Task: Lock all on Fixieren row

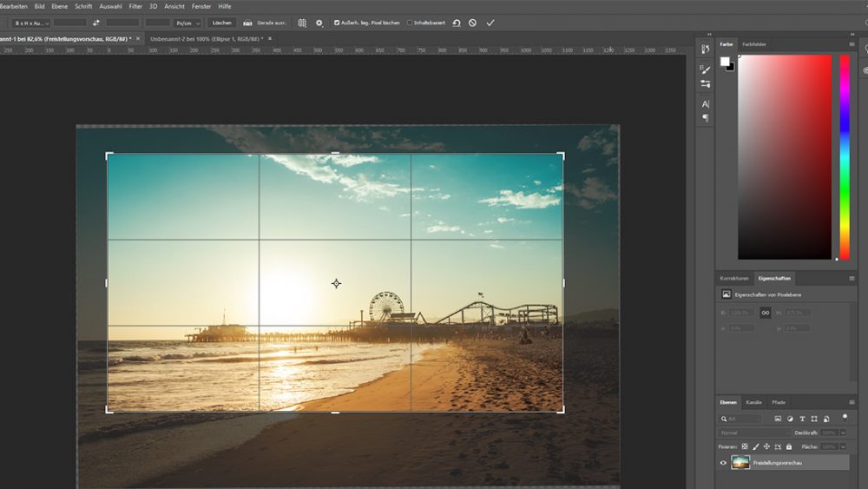Action: coord(788,446)
